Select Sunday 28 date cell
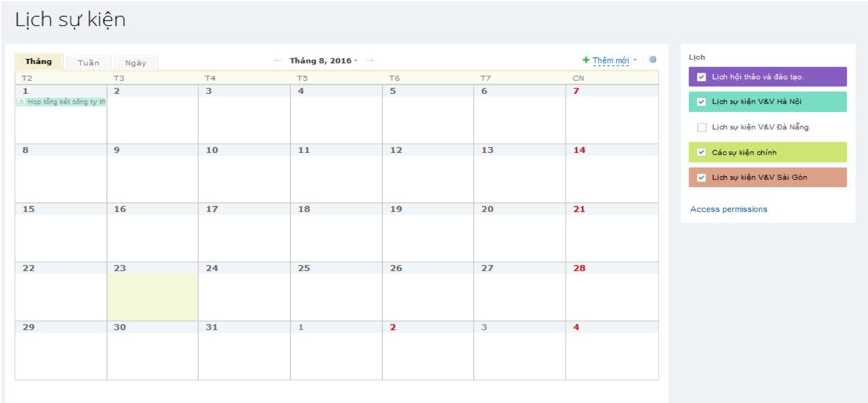 [x=612, y=292]
